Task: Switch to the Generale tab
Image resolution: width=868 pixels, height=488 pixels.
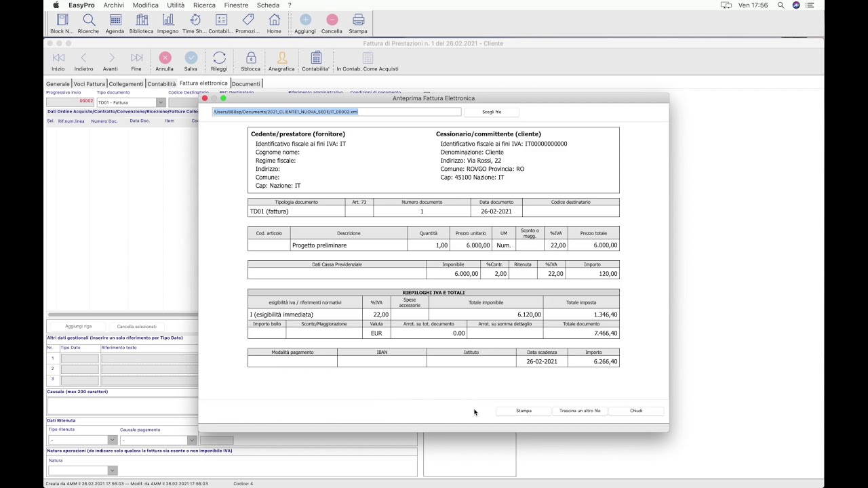Action: tap(58, 84)
